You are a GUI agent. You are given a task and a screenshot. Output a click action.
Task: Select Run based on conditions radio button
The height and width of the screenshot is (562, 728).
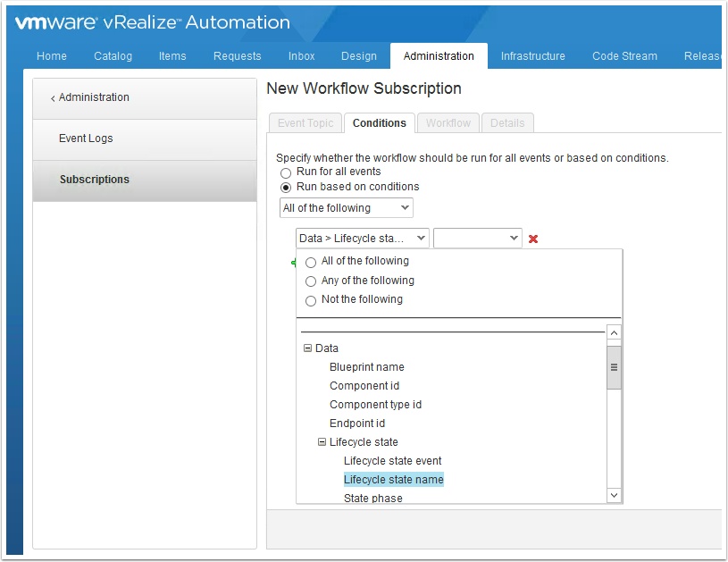[x=286, y=187]
